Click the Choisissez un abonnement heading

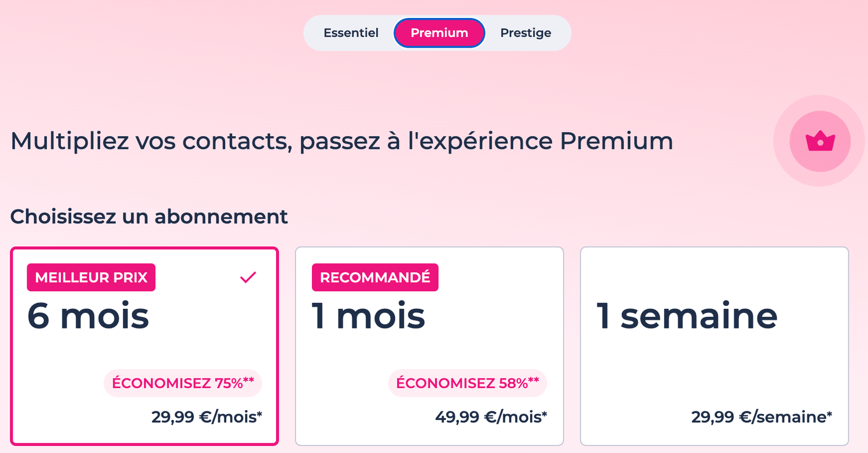coord(149,217)
